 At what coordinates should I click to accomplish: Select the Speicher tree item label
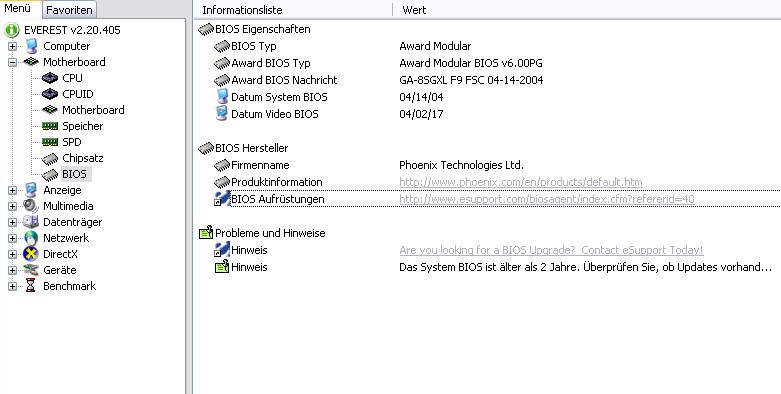point(82,126)
